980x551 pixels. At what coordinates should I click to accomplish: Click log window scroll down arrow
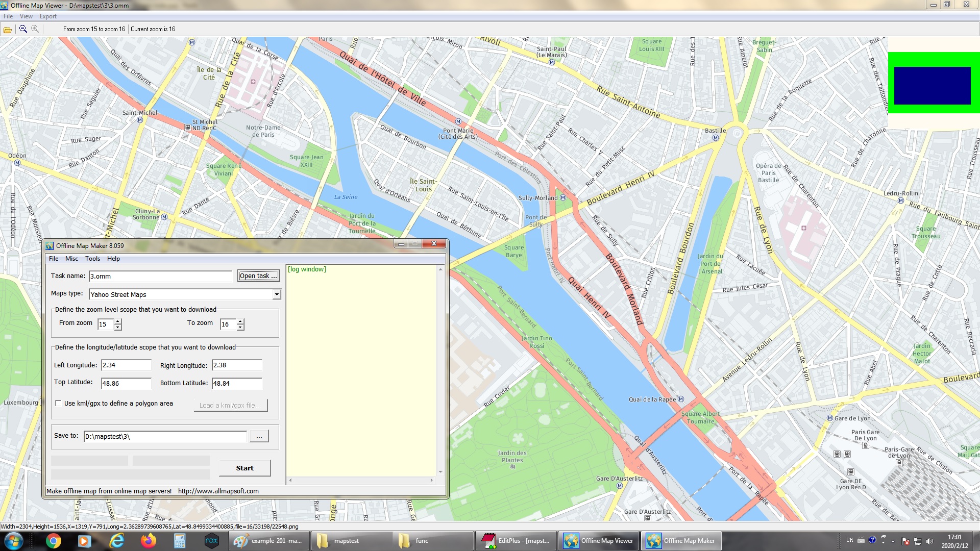pos(440,472)
